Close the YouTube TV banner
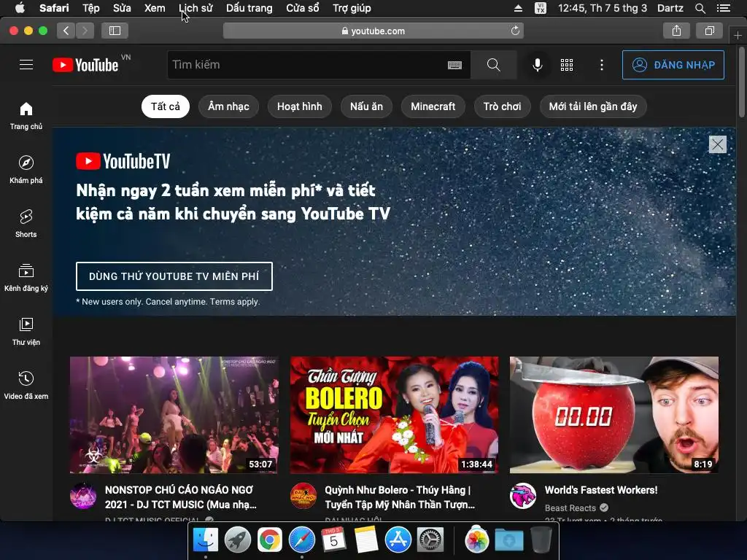 (718, 144)
